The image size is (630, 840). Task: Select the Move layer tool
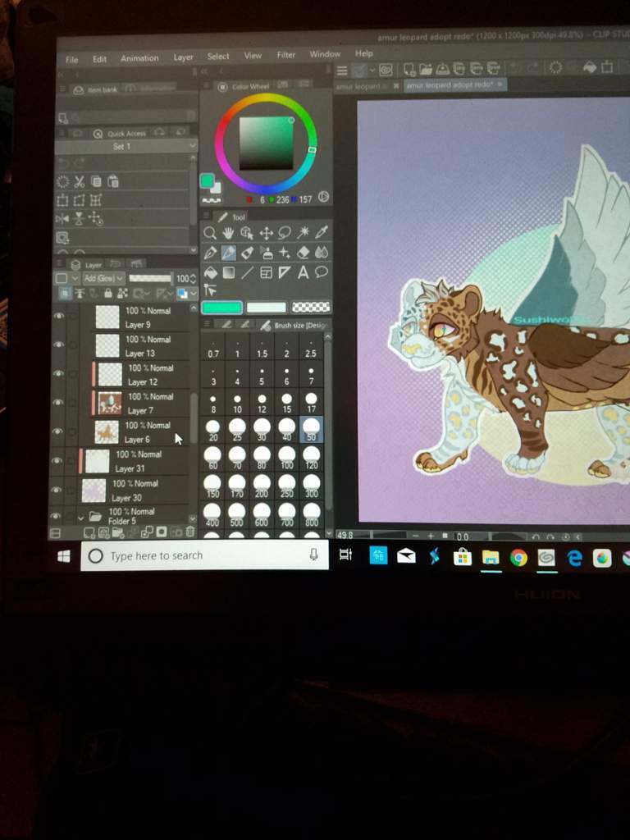266,232
